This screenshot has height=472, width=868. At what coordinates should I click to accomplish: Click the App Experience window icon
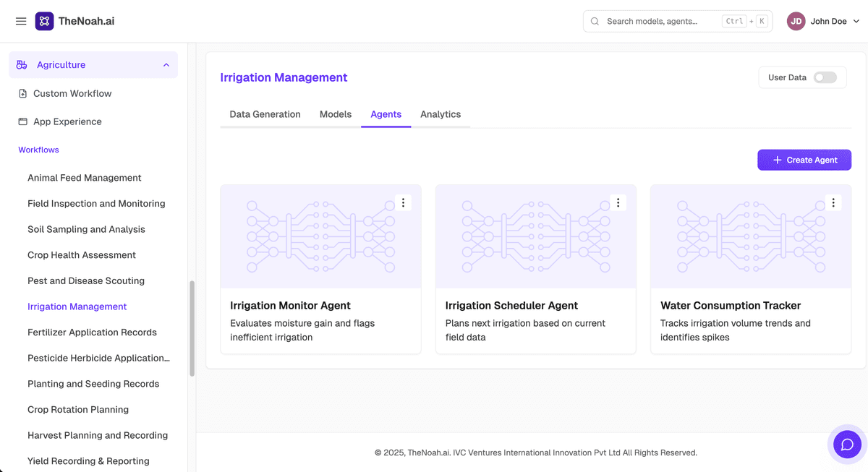pyautogui.click(x=22, y=121)
